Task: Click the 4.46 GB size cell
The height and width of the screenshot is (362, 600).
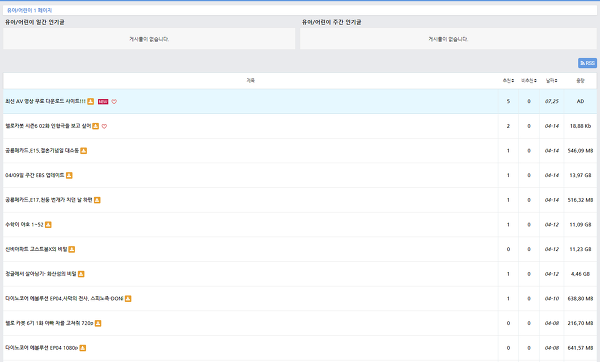Action: point(580,274)
